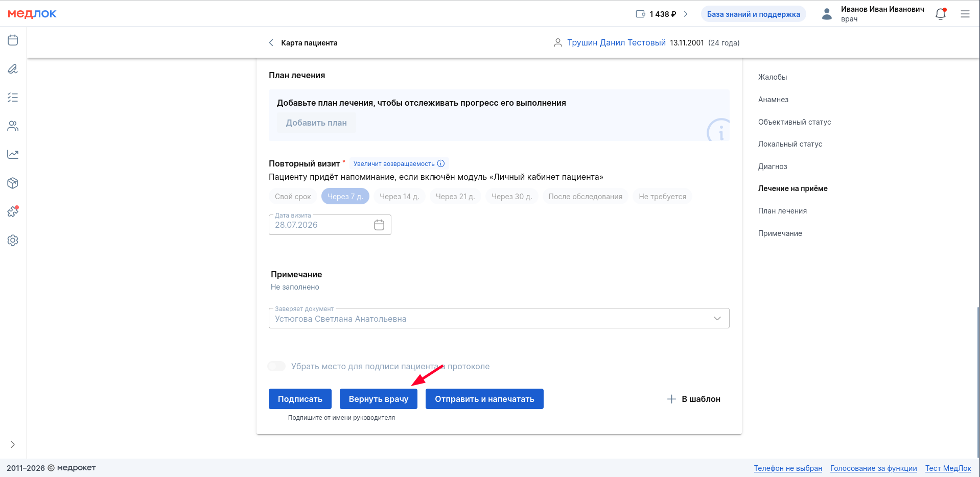
Task: Open Заверяет документ dropdown
Action: (x=499, y=318)
